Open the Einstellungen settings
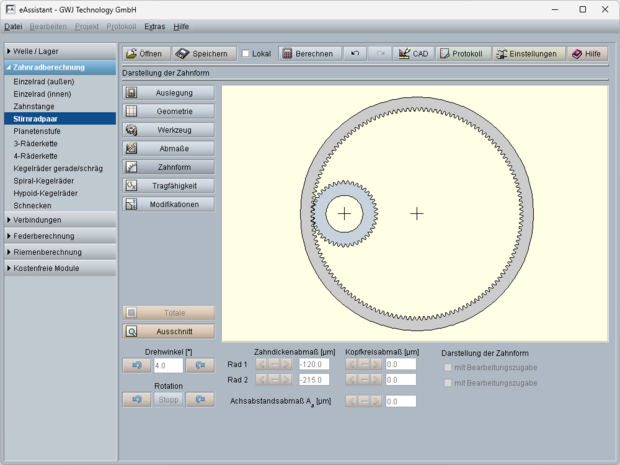 click(527, 53)
